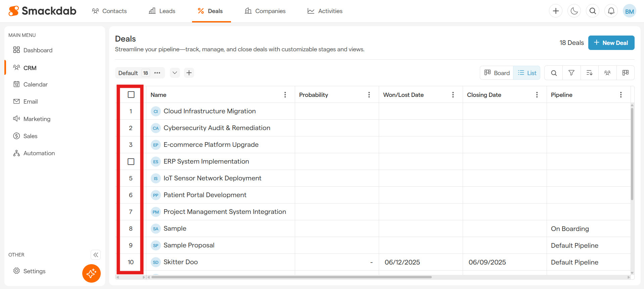Image resolution: width=644 pixels, height=289 pixels.
Task: Open the column layout icon in toolbar
Action: [625, 73]
